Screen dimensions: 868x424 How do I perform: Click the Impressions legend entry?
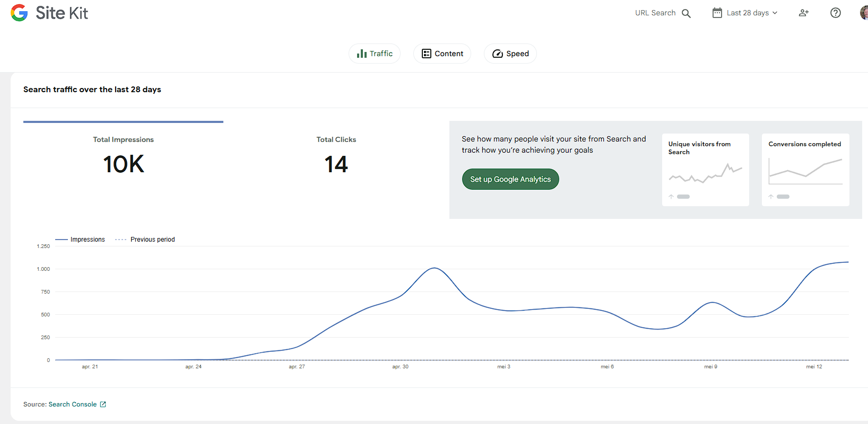tap(80, 240)
